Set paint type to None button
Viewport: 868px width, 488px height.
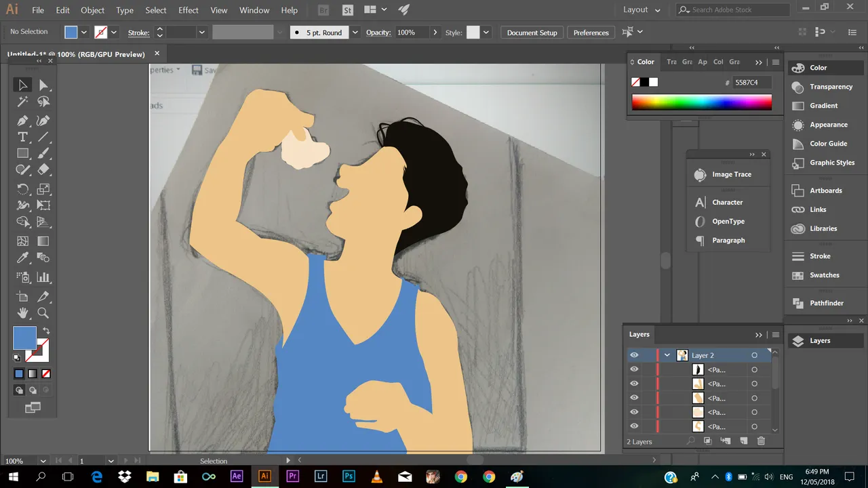(46, 373)
